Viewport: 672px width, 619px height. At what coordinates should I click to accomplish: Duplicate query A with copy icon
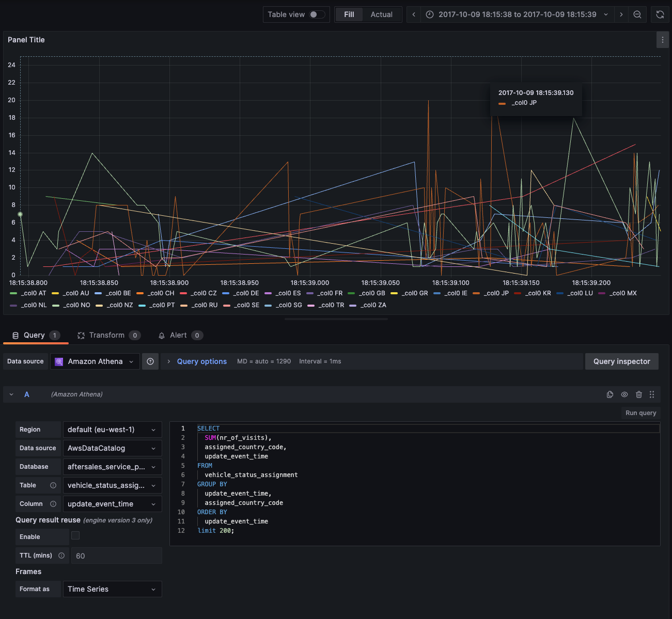point(610,394)
